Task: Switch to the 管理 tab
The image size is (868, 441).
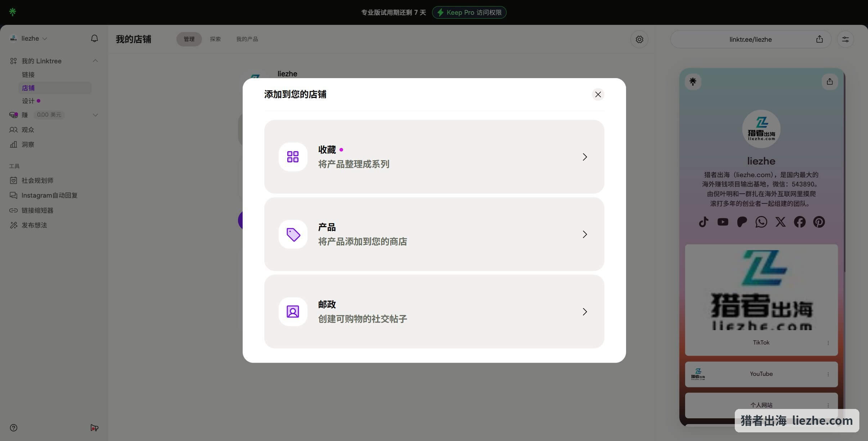Action: click(x=189, y=39)
